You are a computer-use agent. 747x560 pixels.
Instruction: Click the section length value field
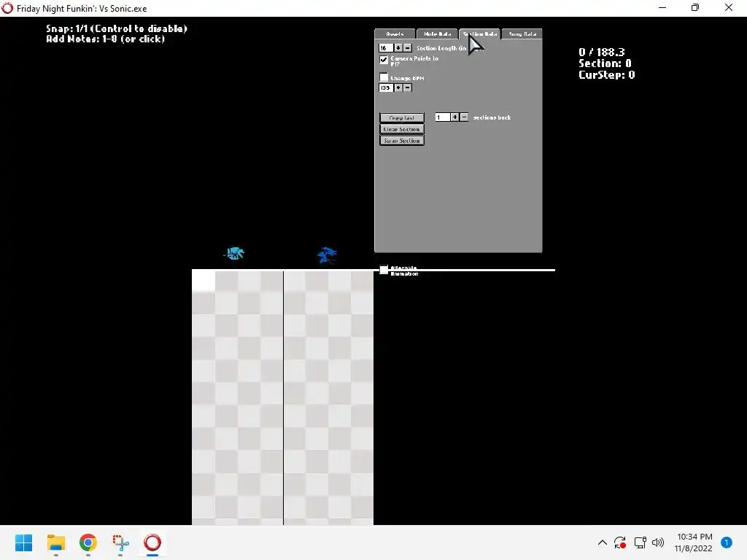386,48
